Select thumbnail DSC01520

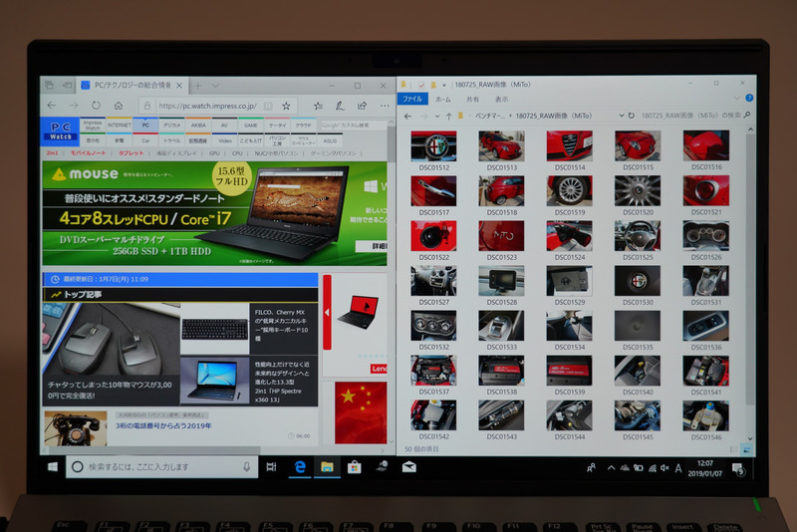pyautogui.click(x=638, y=195)
